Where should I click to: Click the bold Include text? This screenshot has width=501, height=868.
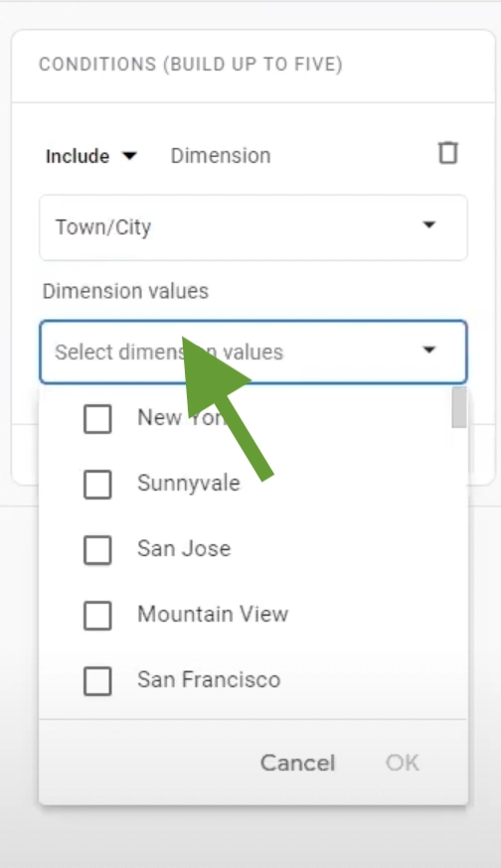[x=77, y=156]
